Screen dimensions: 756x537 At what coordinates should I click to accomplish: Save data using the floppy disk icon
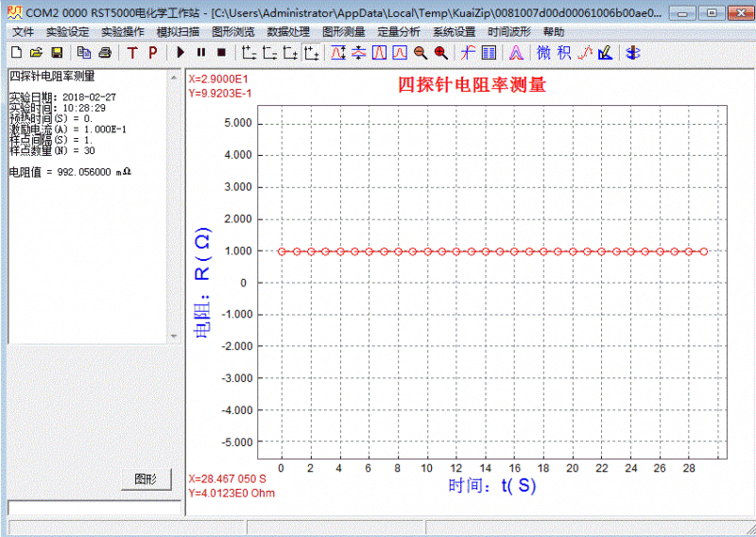point(56,52)
